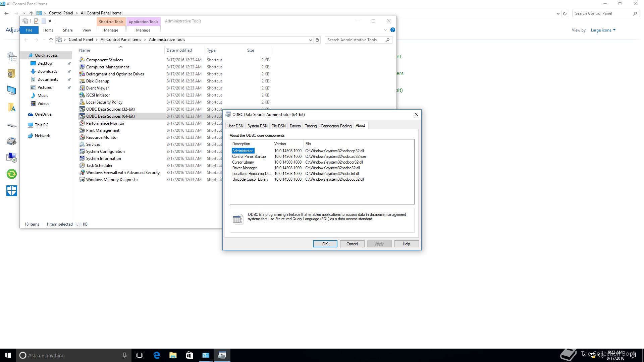Click Windows Firewall with Advanced Security icon
The image size is (644, 362).
[x=82, y=173]
